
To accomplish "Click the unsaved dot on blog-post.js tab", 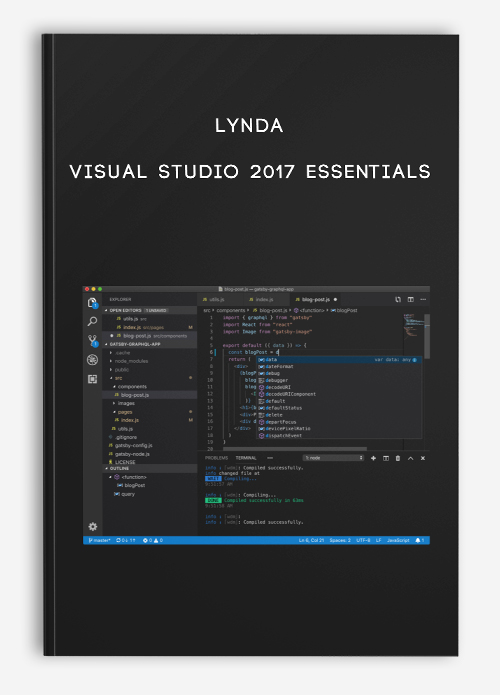I will click(x=335, y=300).
